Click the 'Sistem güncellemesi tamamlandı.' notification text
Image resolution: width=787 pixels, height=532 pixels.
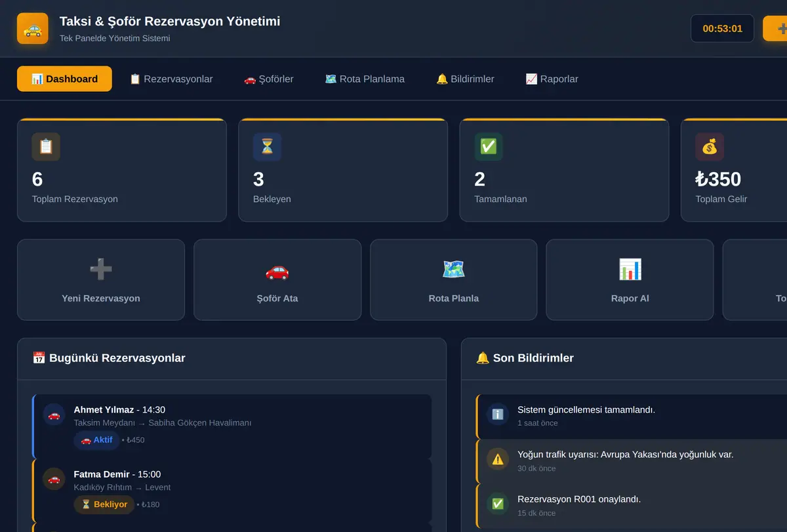[x=586, y=410]
